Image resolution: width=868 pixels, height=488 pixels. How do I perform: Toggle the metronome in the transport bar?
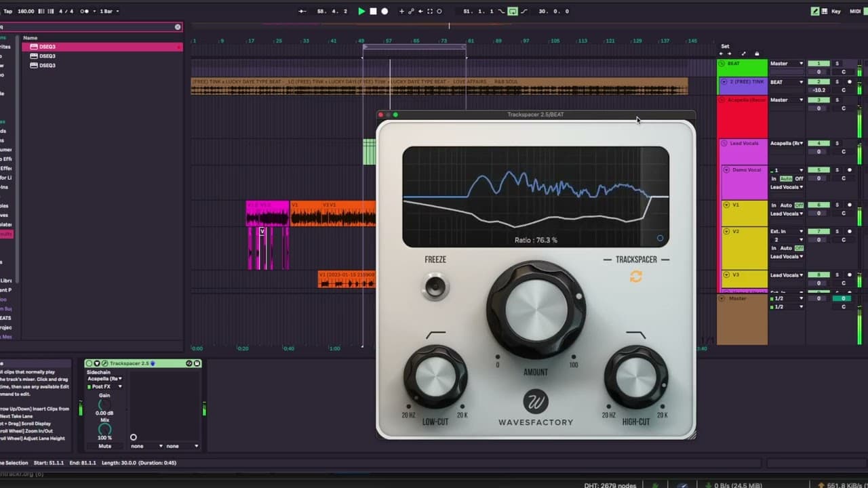[x=85, y=12]
